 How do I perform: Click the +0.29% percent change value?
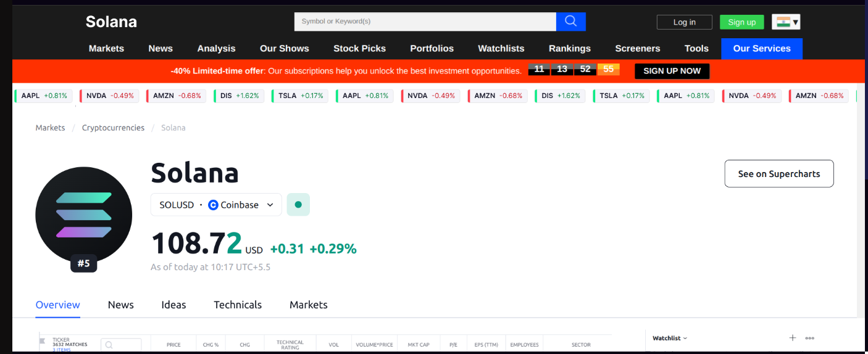[x=333, y=249]
